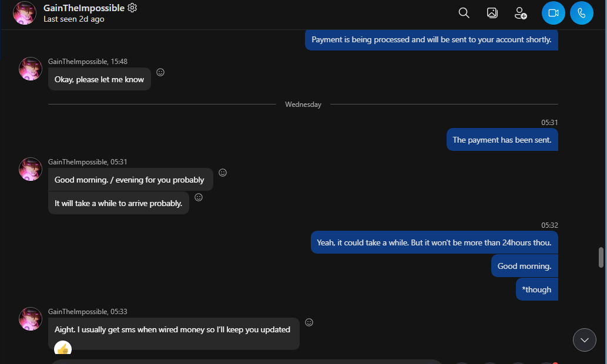Click the avatar beside the 05:33 message
This screenshot has width=607, height=364.
click(x=31, y=319)
